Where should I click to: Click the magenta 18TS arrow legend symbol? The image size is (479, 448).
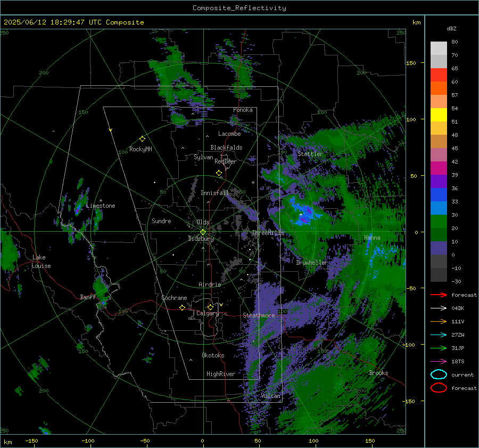pyautogui.click(x=439, y=362)
